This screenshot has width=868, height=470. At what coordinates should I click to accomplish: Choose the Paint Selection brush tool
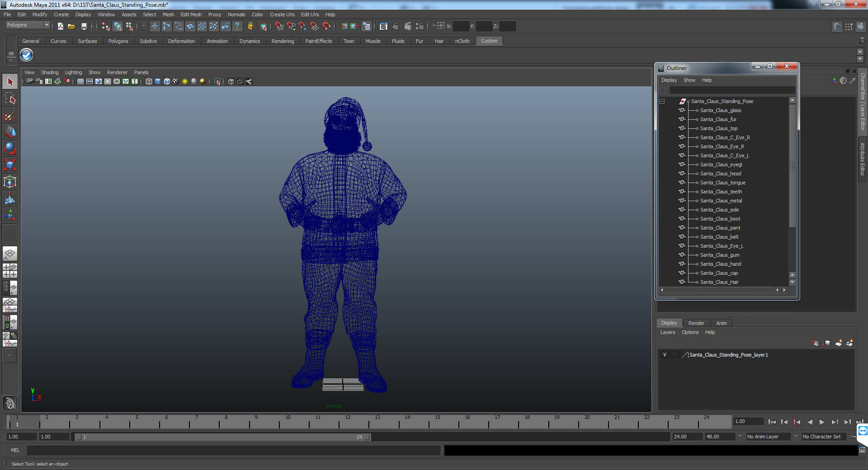10,115
